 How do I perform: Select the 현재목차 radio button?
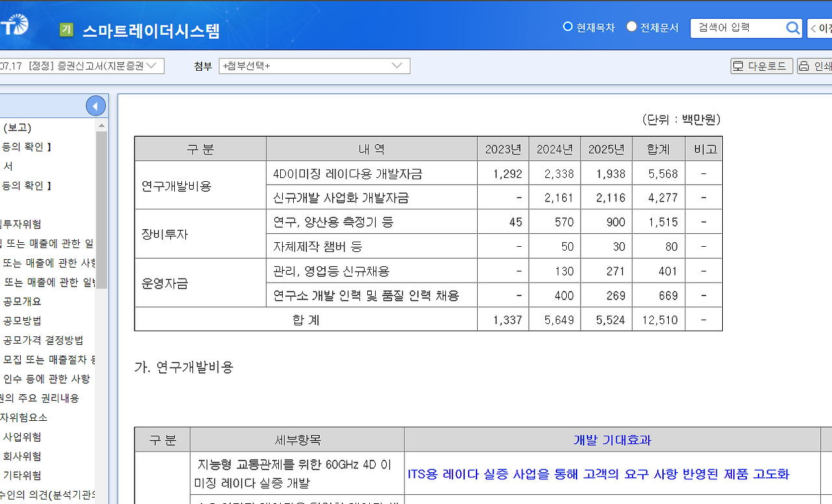tap(567, 27)
